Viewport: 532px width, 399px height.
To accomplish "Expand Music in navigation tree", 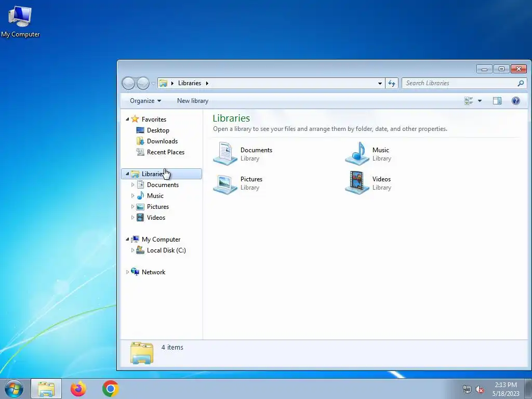I will coord(132,195).
